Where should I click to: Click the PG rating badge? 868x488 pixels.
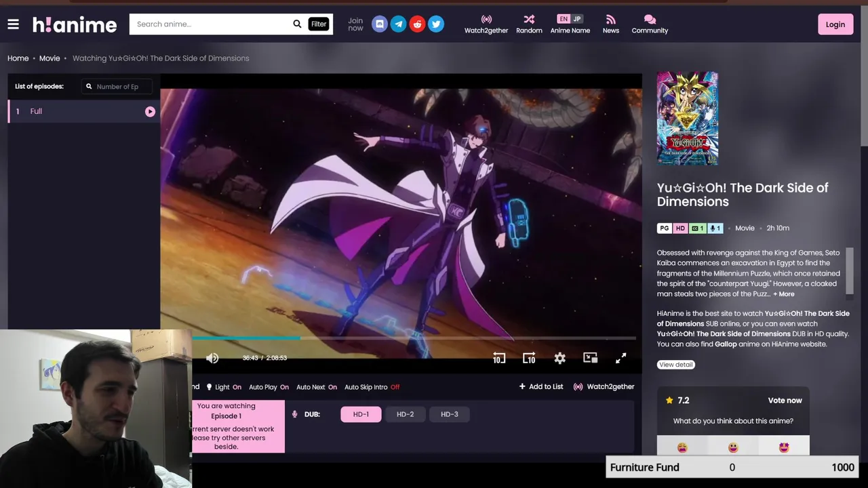[665, 228]
